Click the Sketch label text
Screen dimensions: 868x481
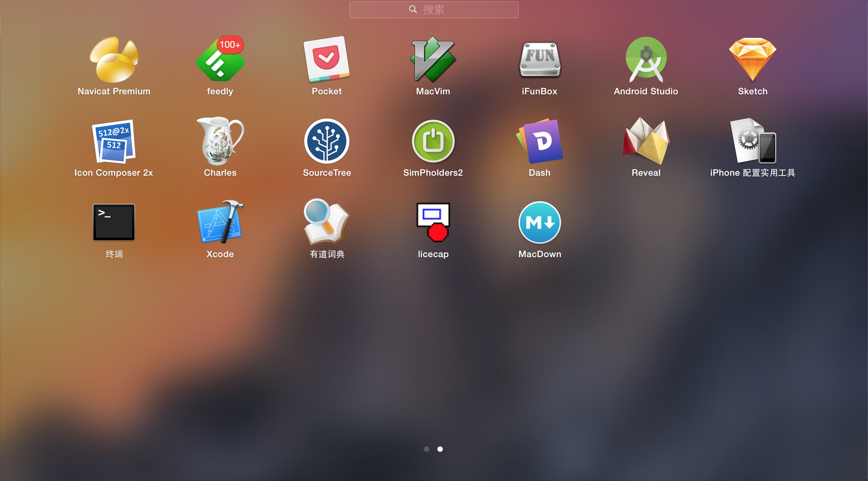[x=753, y=91]
